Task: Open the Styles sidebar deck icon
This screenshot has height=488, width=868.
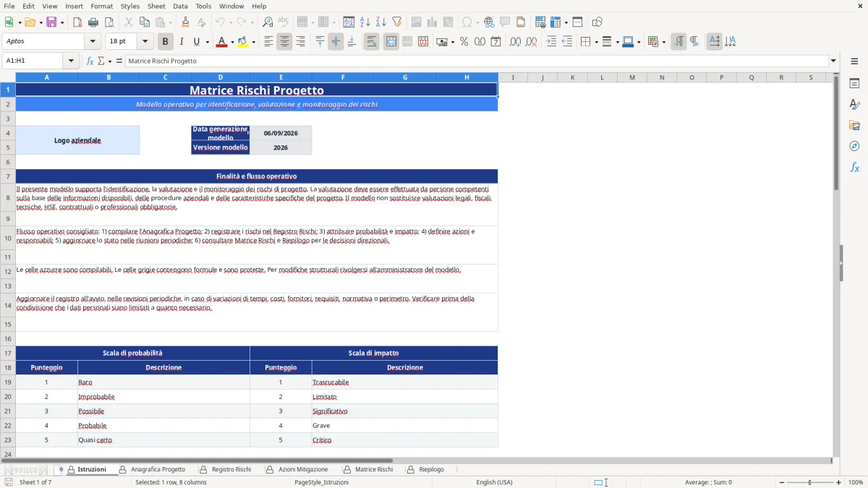Action: [x=854, y=105]
